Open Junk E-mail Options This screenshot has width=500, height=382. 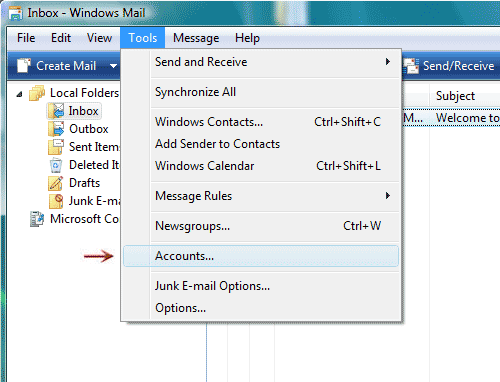(x=261, y=286)
